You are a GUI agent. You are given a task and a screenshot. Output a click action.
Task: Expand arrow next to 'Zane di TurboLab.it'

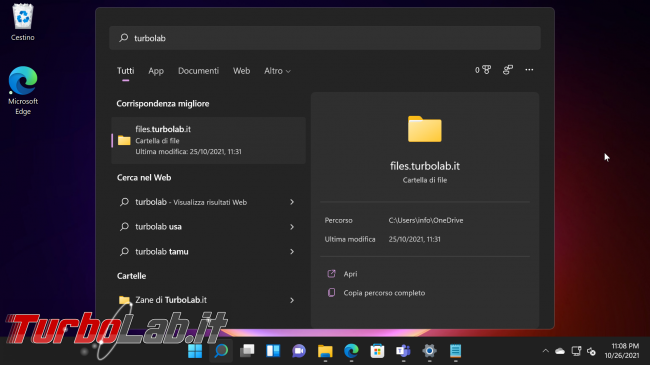pyautogui.click(x=292, y=300)
